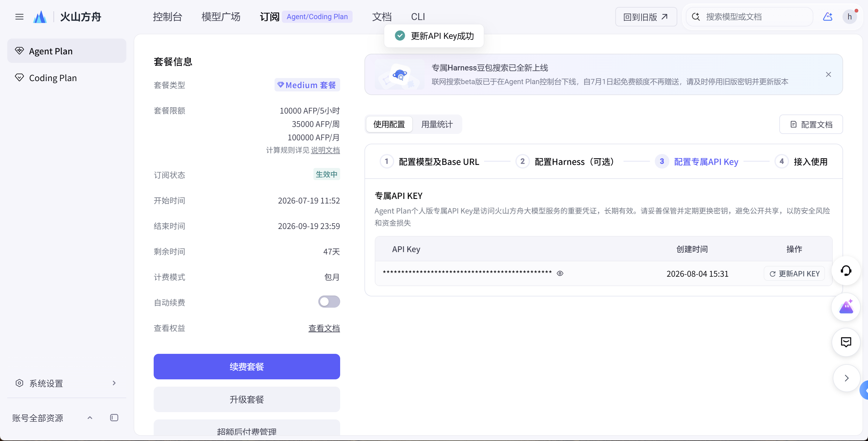Viewport: 868px width, 441px height.
Task: Toggle the 自动续费 switch
Action: [x=329, y=302]
